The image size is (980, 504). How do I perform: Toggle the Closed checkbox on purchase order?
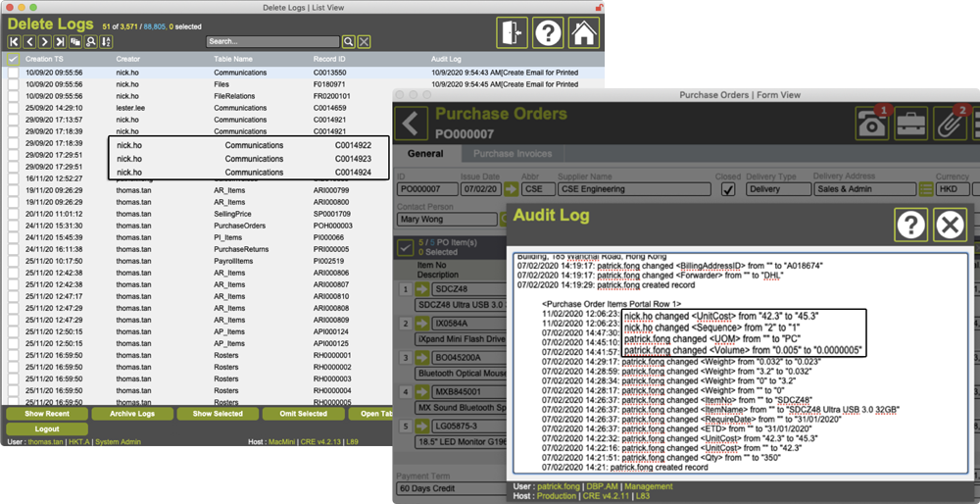coord(727,189)
